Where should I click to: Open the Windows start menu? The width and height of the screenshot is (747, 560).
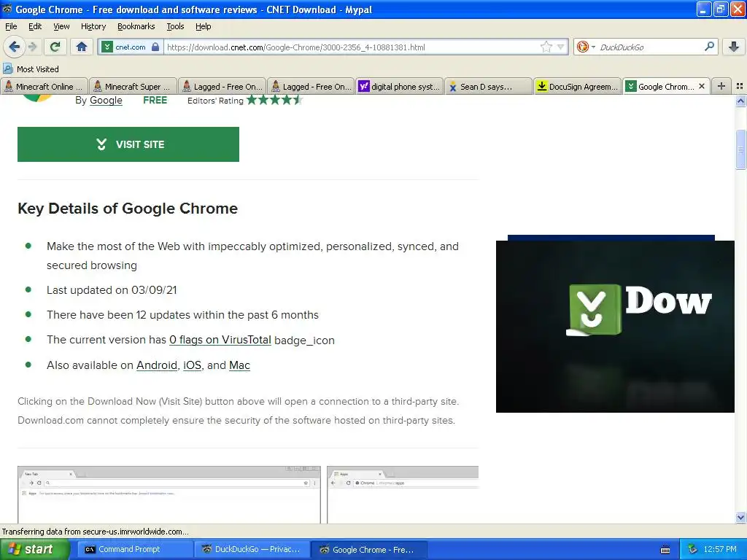pos(35,549)
